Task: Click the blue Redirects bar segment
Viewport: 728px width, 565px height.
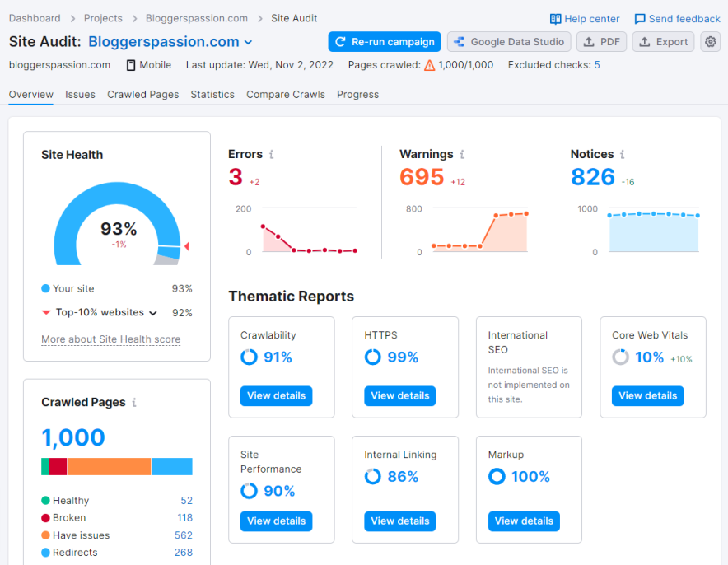Action: tap(172, 466)
